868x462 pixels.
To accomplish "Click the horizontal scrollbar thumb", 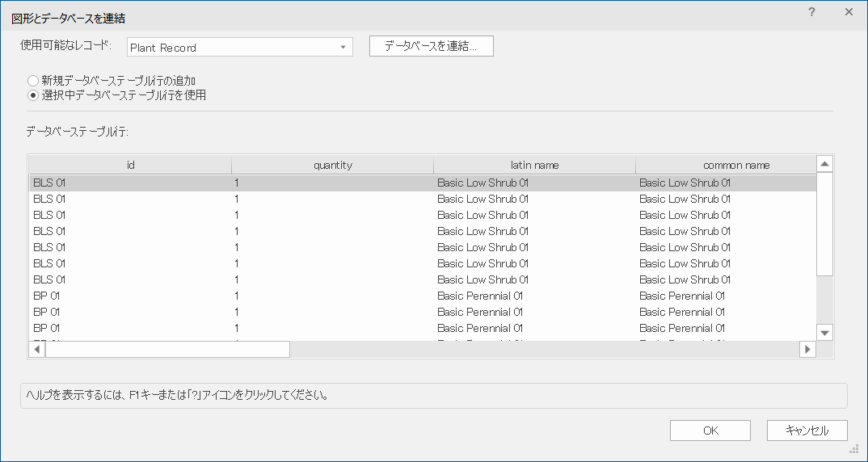I will (x=167, y=349).
